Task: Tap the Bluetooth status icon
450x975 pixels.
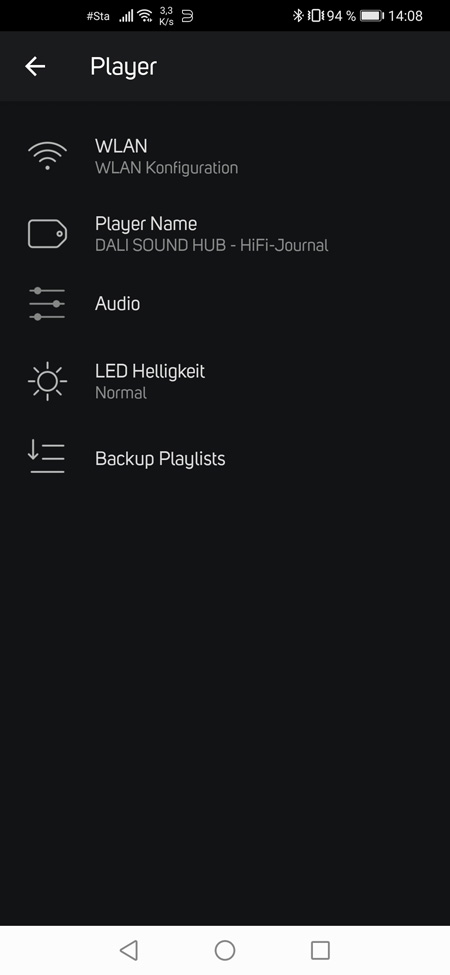Action: 298,16
